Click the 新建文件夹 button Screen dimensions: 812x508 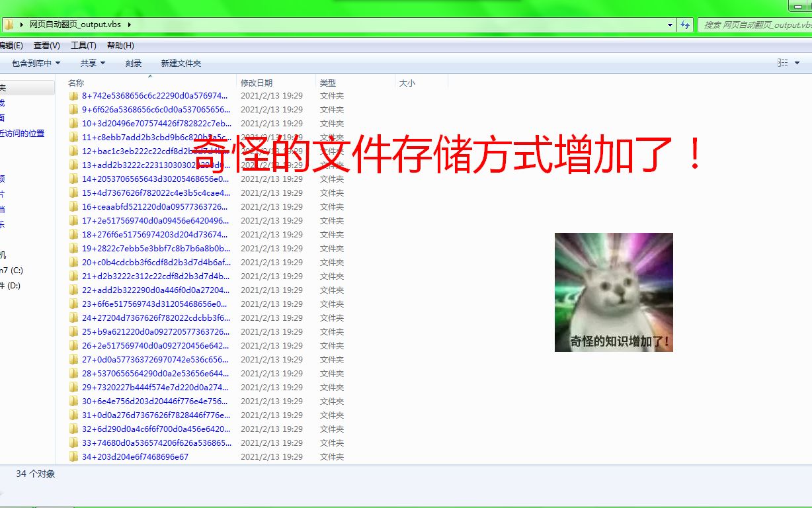coord(179,63)
